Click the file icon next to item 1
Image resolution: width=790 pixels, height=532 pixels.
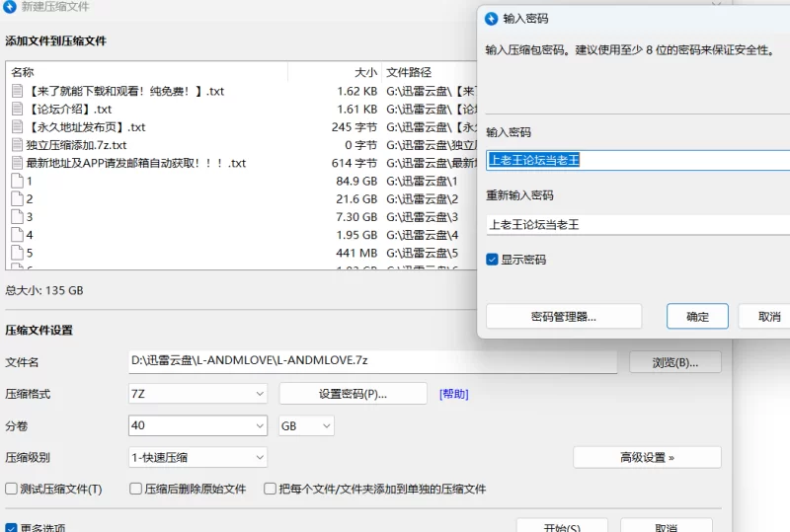point(17,181)
